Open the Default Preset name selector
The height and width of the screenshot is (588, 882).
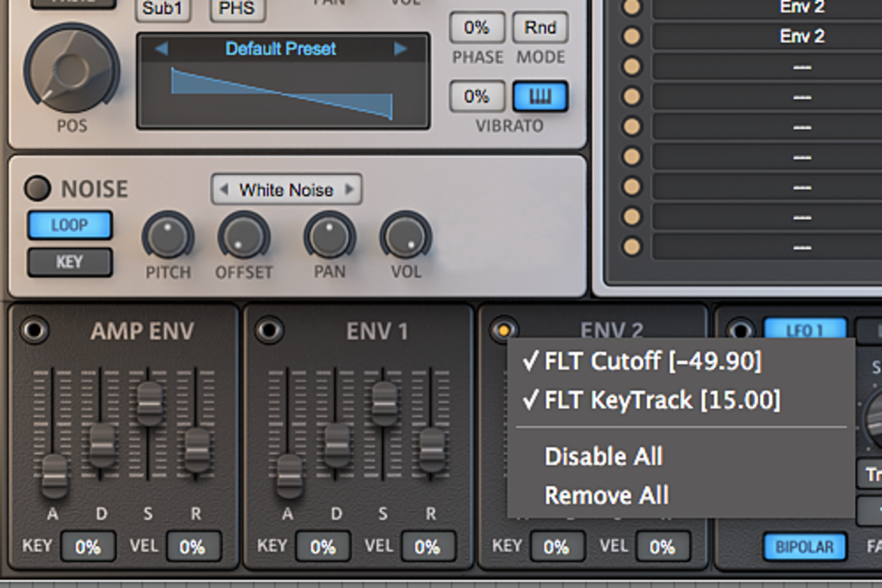280,49
